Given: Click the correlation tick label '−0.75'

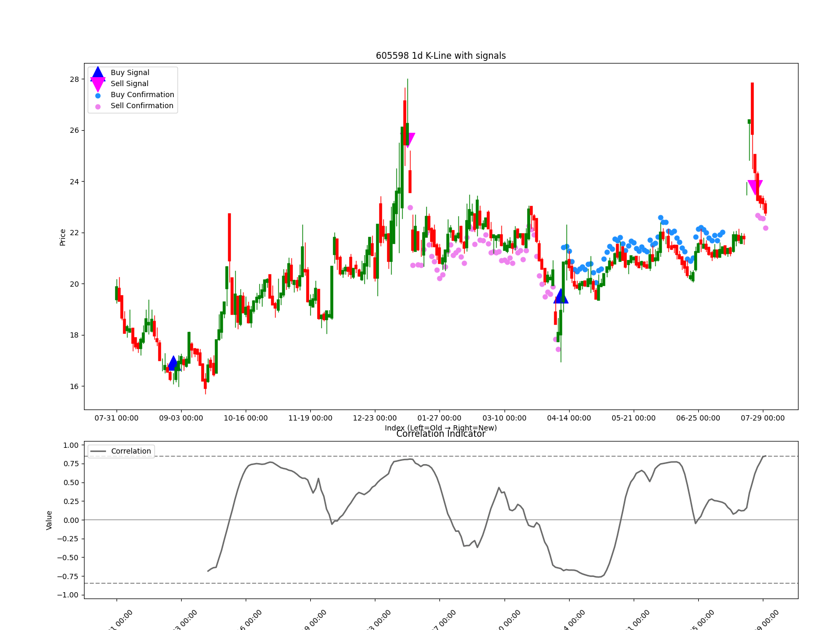Looking at the screenshot, I should (67, 576).
